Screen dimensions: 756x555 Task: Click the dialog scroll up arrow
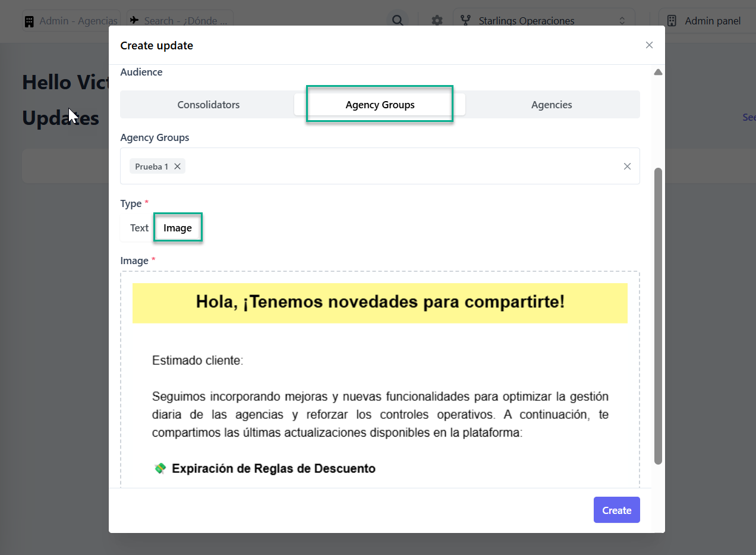tap(658, 73)
